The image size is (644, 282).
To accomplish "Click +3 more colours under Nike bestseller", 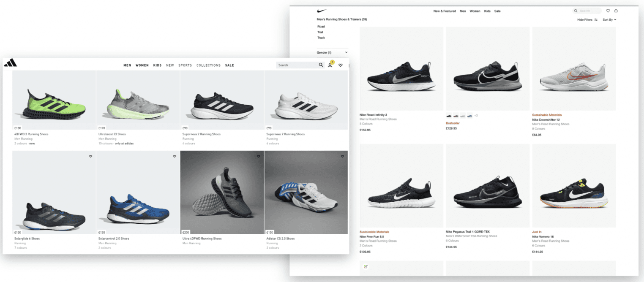I will [x=476, y=116].
